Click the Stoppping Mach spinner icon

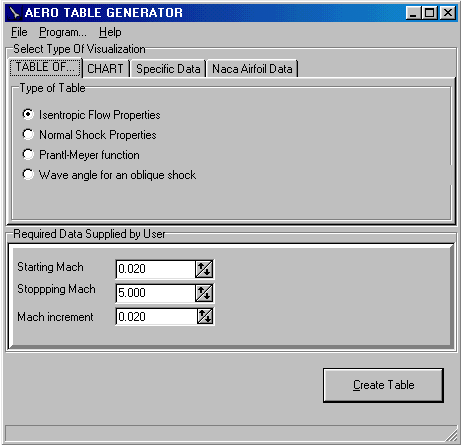tap(204, 293)
